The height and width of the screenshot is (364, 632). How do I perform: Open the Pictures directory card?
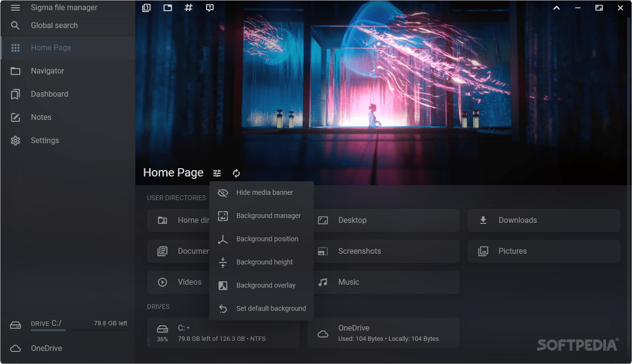[x=544, y=251]
